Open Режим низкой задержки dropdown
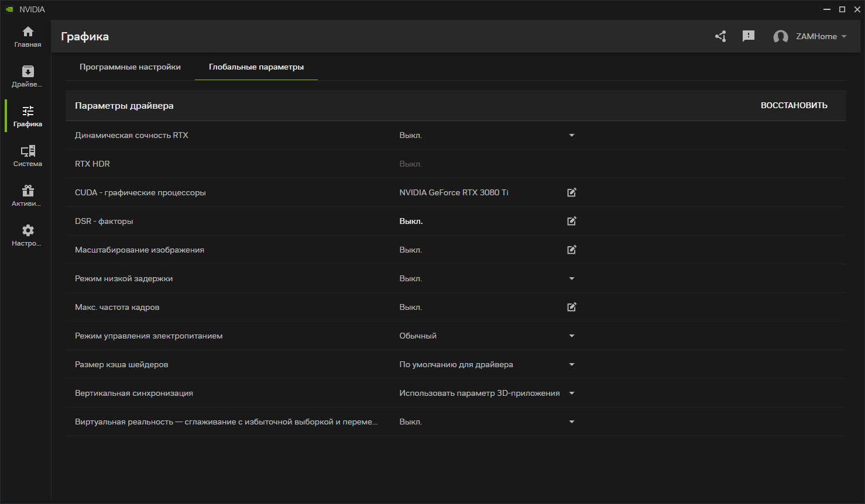 tap(572, 278)
